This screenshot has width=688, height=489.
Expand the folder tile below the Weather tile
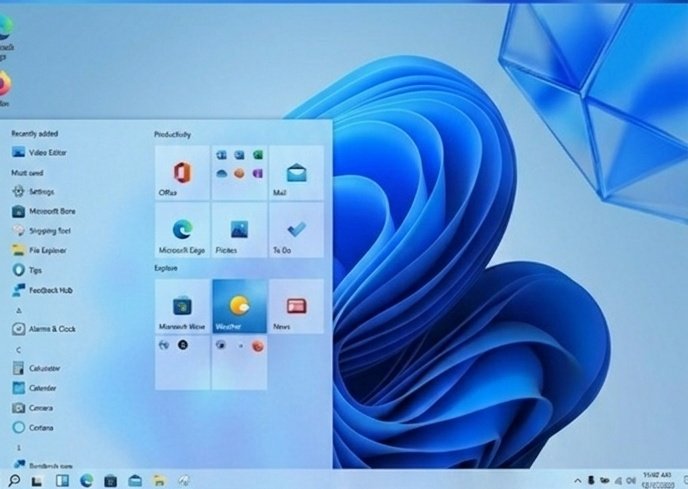[x=240, y=363]
